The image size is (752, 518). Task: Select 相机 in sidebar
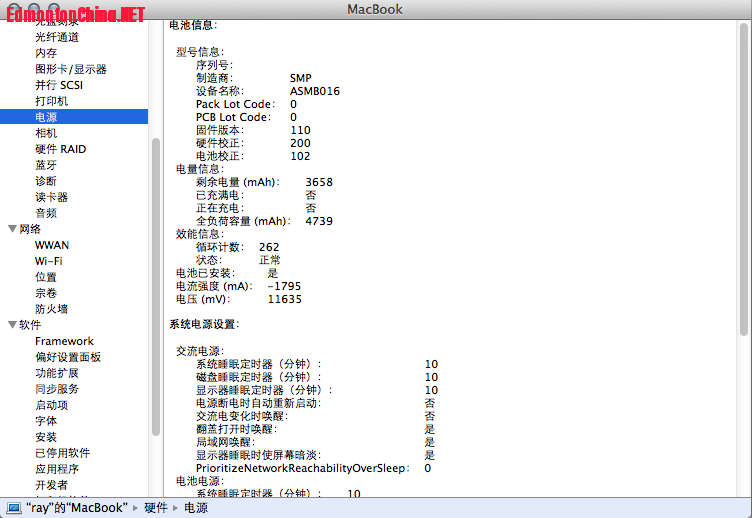[46, 133]
